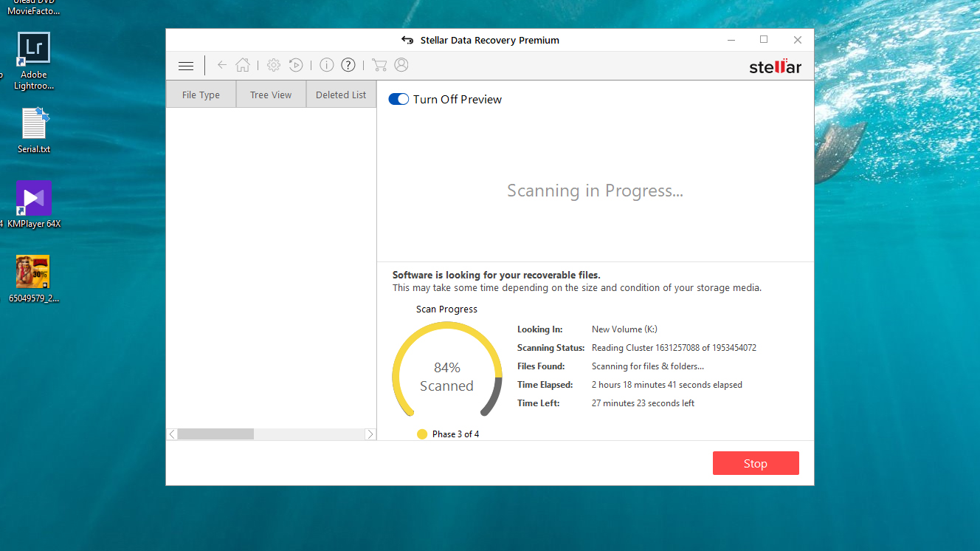Select the KMPlayer 64X desktop shortcut

[x=34, y=205]
